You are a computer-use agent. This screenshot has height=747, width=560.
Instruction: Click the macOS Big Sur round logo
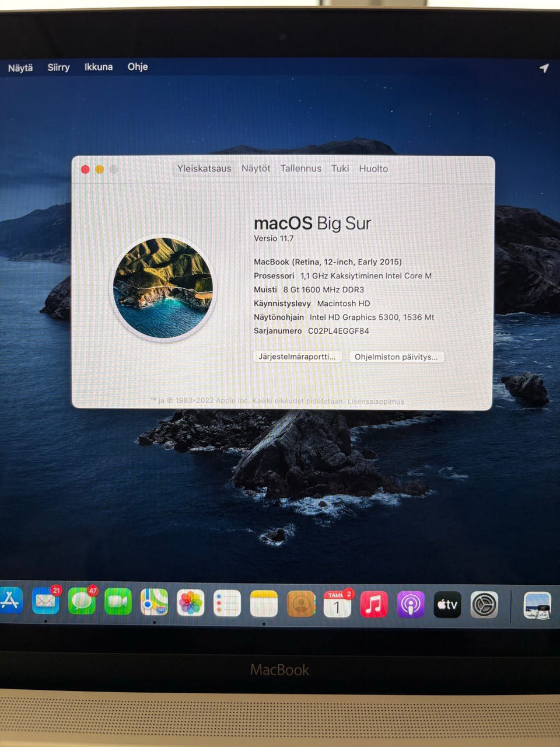[163, 288]
